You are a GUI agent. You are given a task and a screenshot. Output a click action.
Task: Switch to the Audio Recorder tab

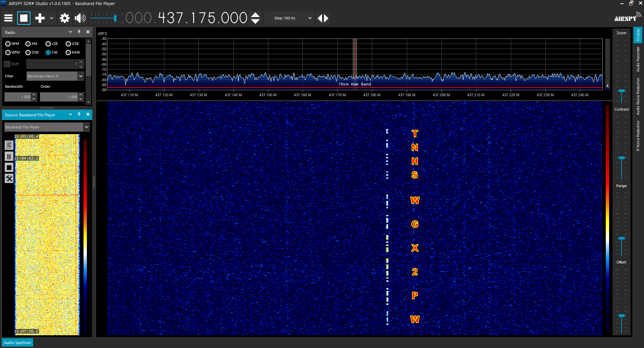point(638,59)
